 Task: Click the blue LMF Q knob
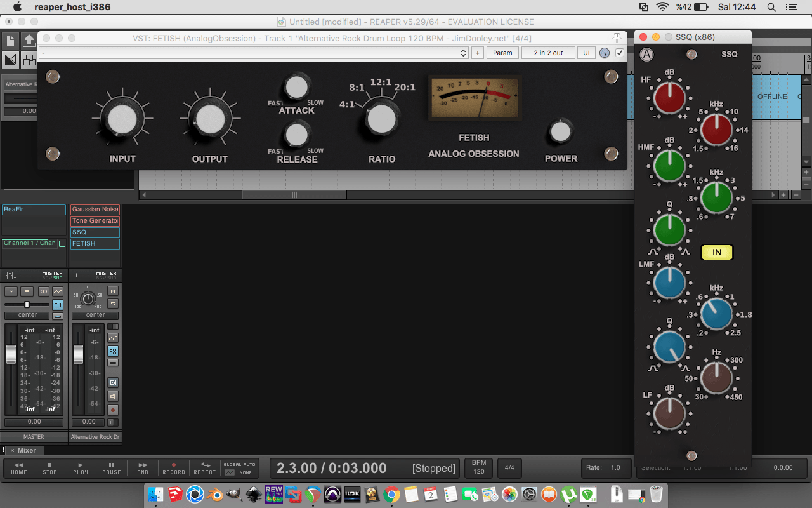(x=669, y=346)
